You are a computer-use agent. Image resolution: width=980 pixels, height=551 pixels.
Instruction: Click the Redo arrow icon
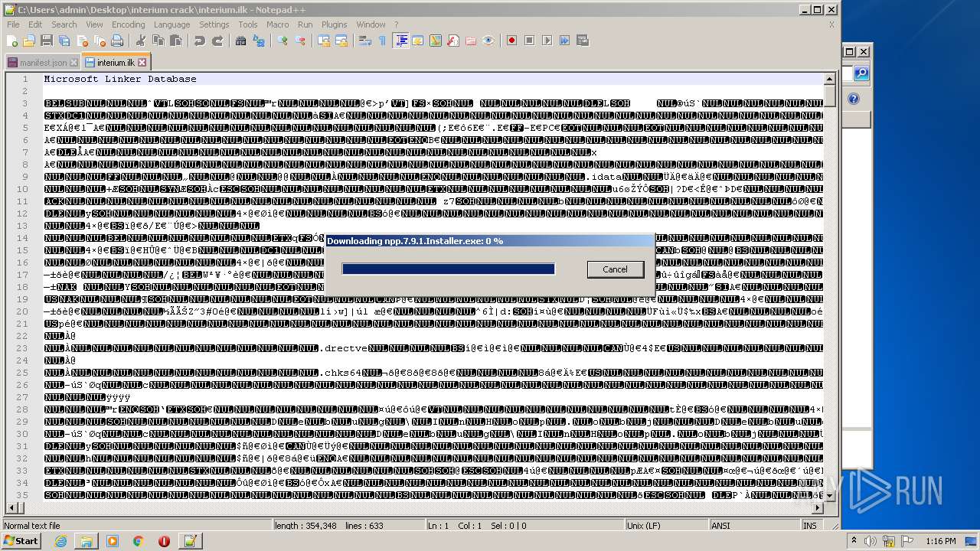coord(217,41)
